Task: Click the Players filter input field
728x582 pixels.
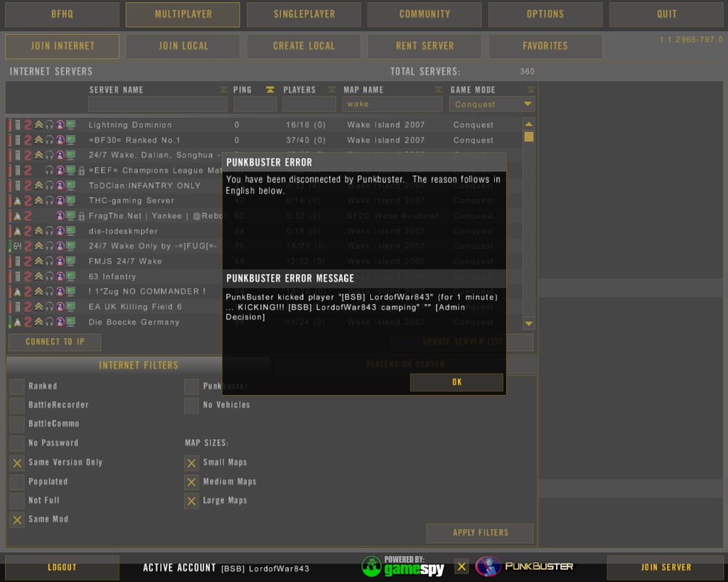Action: pyautogui.click(x=309, y=104)
